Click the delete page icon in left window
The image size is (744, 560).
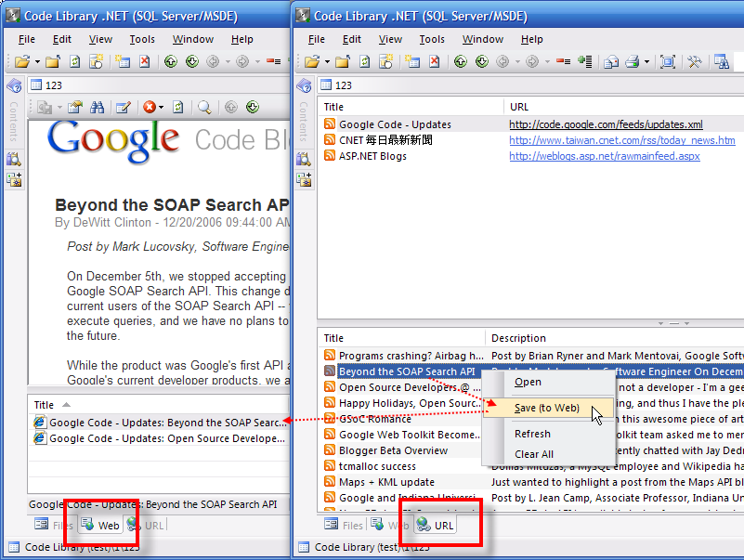pyautogui.click(x=144, y=61)
